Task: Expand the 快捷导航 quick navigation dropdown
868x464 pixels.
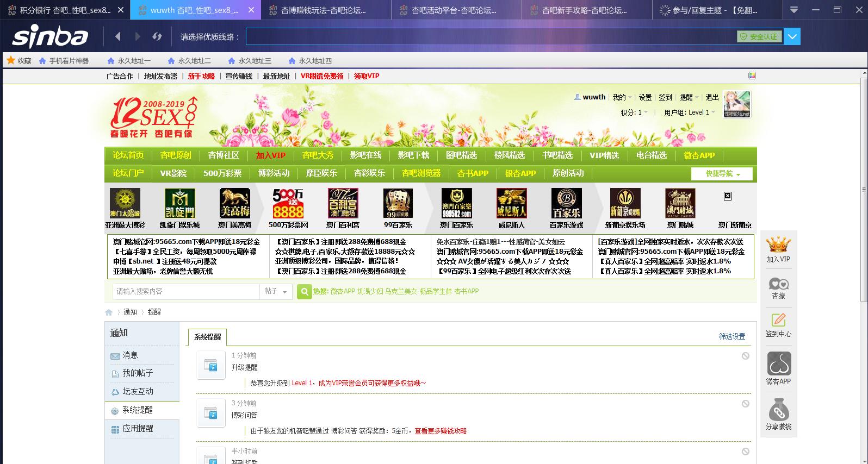Action: [722, 174]
